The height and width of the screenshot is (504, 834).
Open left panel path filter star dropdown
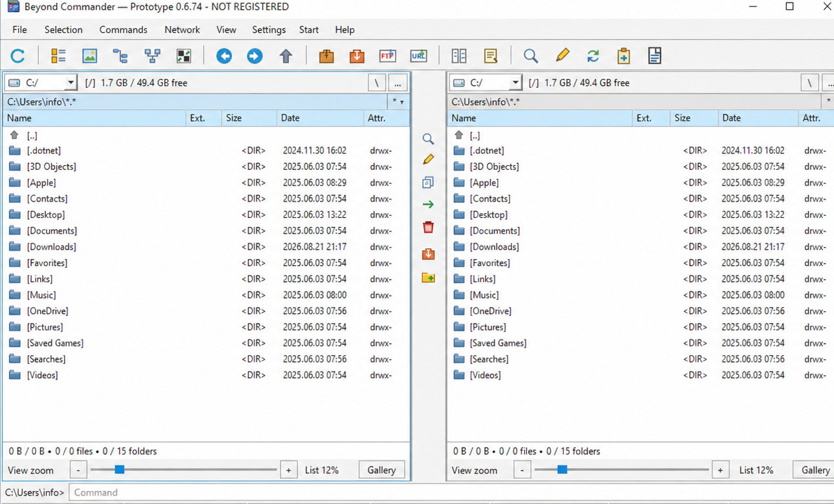tap(398, 101)
